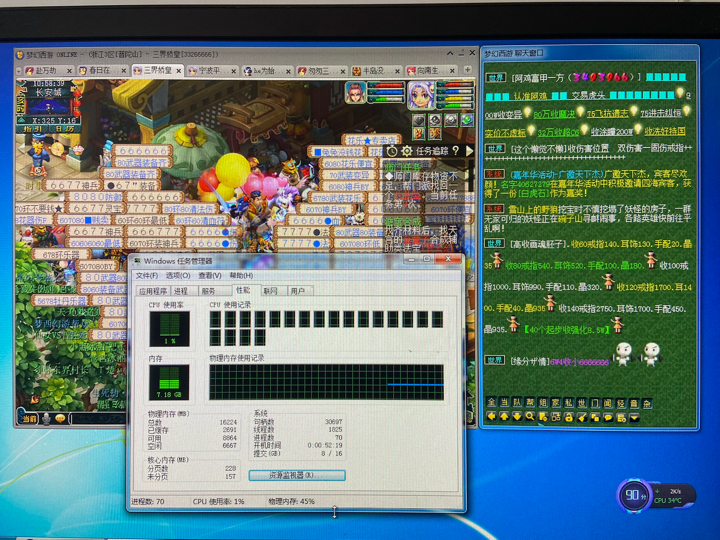Click the clock icon in 任务追踪 bar
This screenshot has width=720, height=540.
[392, 151]
